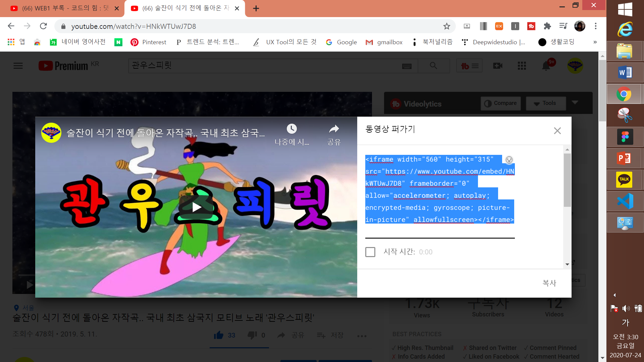Open Visual Studio Code from taskbar
Screen dimensions: 644x362
click(x=625, y=201)
